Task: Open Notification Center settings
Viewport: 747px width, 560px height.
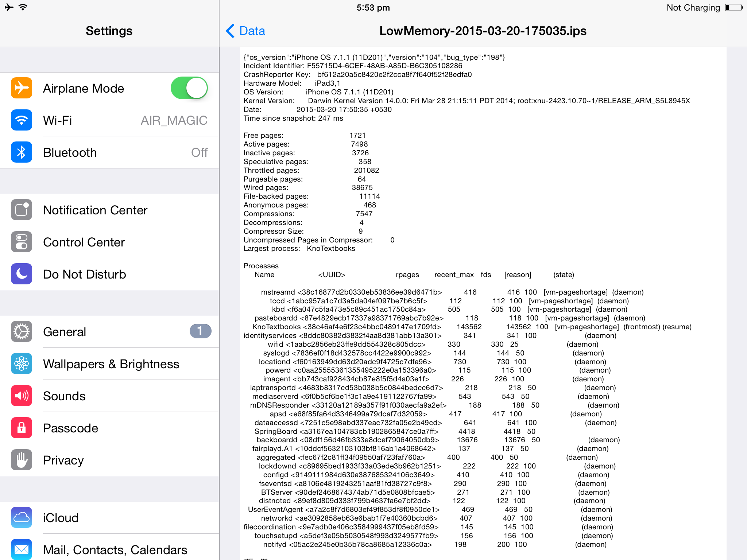Action: pos(109,210)
